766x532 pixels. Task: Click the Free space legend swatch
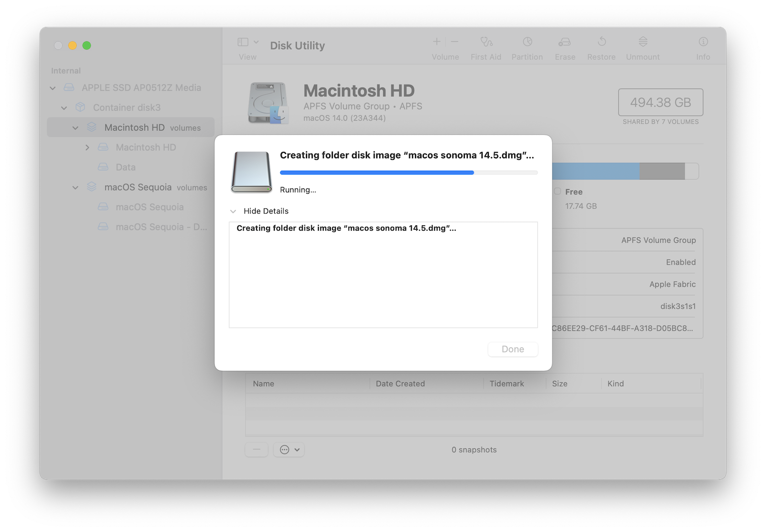tap(558, 191)
